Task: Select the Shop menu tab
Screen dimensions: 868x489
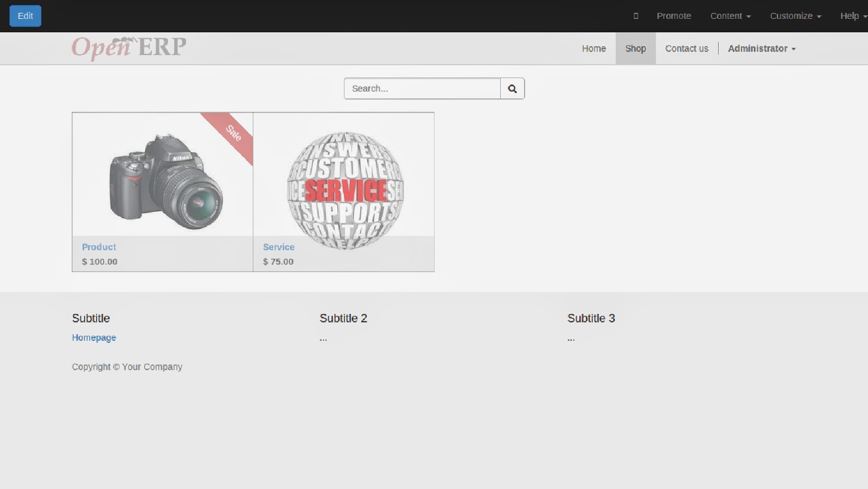Action: [x=636, y=49]
